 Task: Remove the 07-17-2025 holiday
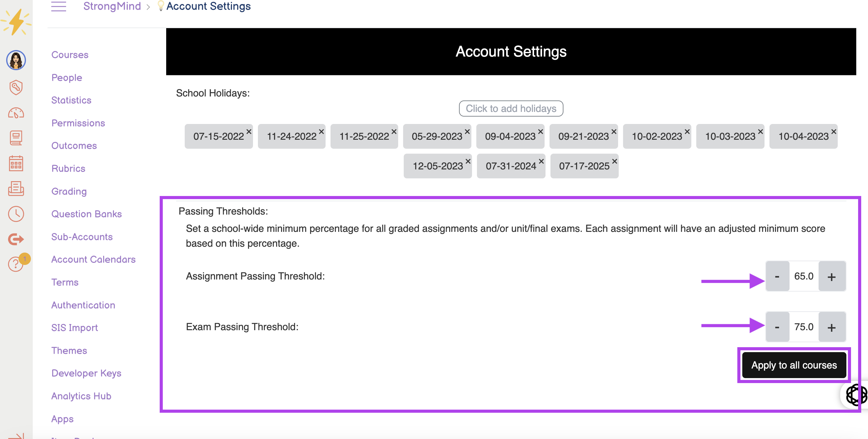[614, 161]
